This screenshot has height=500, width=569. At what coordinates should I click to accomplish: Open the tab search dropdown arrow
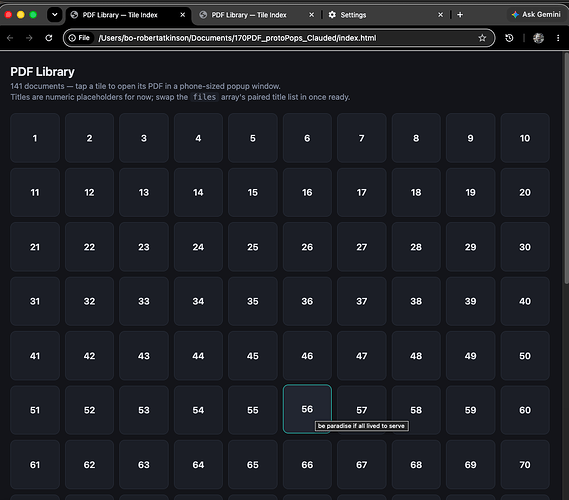click(x=54, y=15)
